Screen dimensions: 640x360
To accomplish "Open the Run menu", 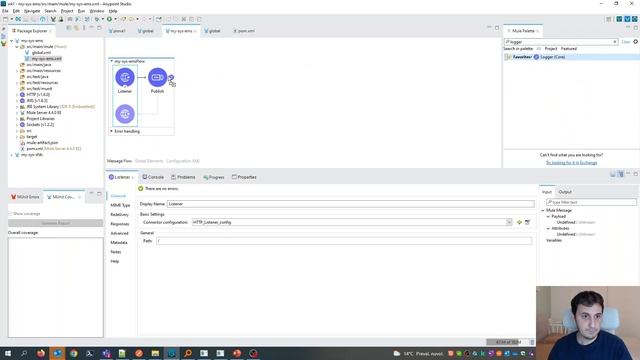I will (x=82, y=11).
